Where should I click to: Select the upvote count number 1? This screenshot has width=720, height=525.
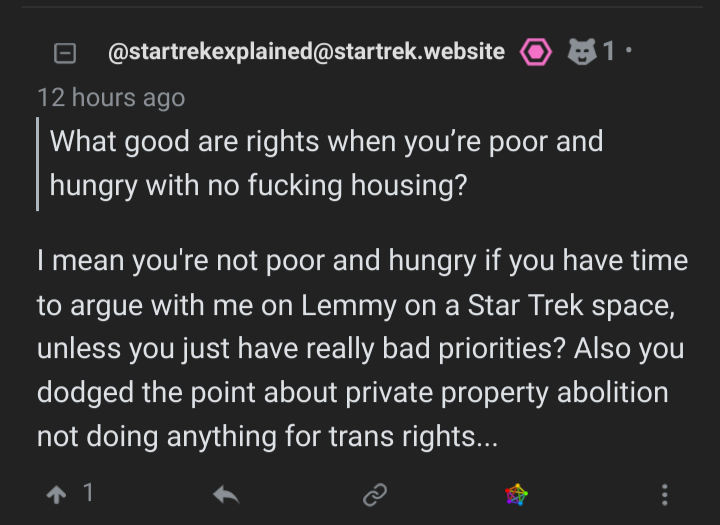[89, 493]
